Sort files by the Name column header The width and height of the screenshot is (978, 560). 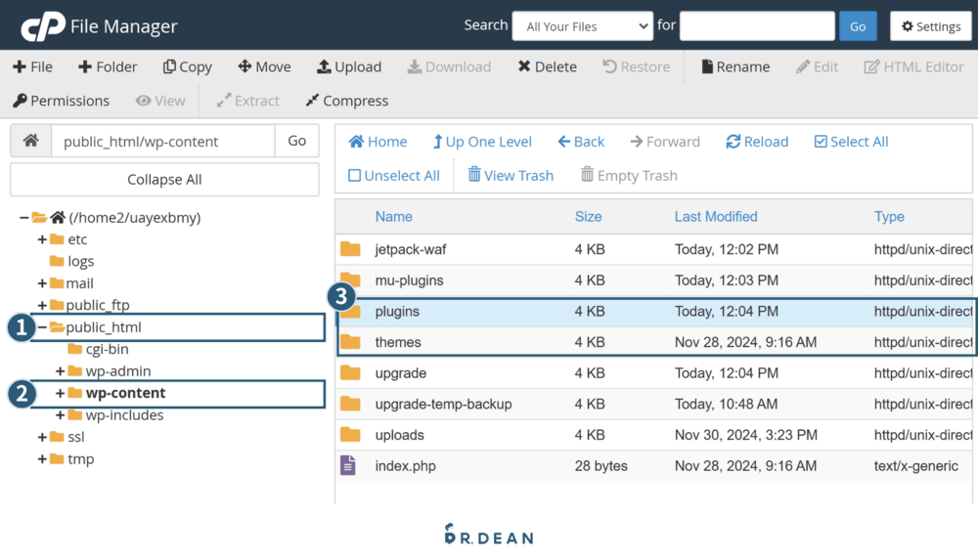coord(393,217)
